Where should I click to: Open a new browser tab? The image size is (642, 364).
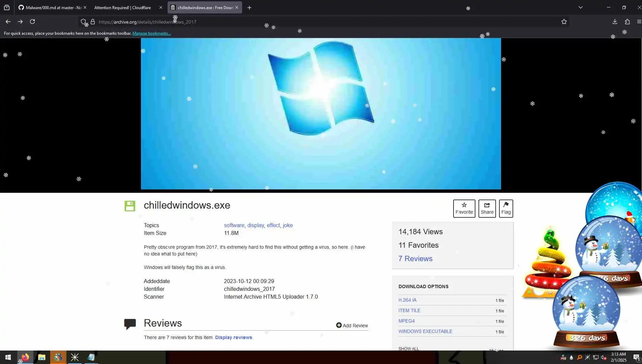[249, 7]
